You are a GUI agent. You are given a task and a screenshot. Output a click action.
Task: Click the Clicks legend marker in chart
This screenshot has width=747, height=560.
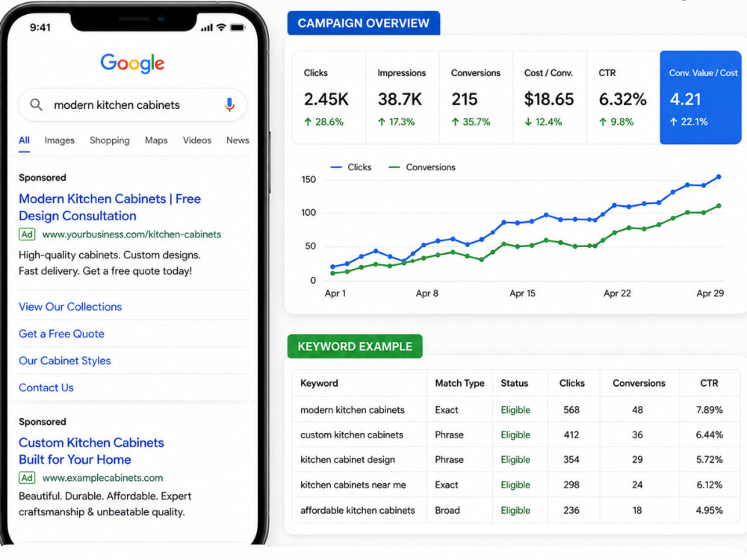tap(336, 167)
